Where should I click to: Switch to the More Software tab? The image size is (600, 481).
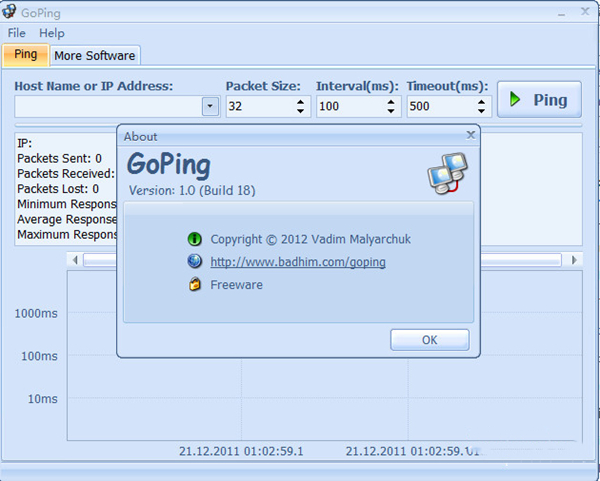95,55
